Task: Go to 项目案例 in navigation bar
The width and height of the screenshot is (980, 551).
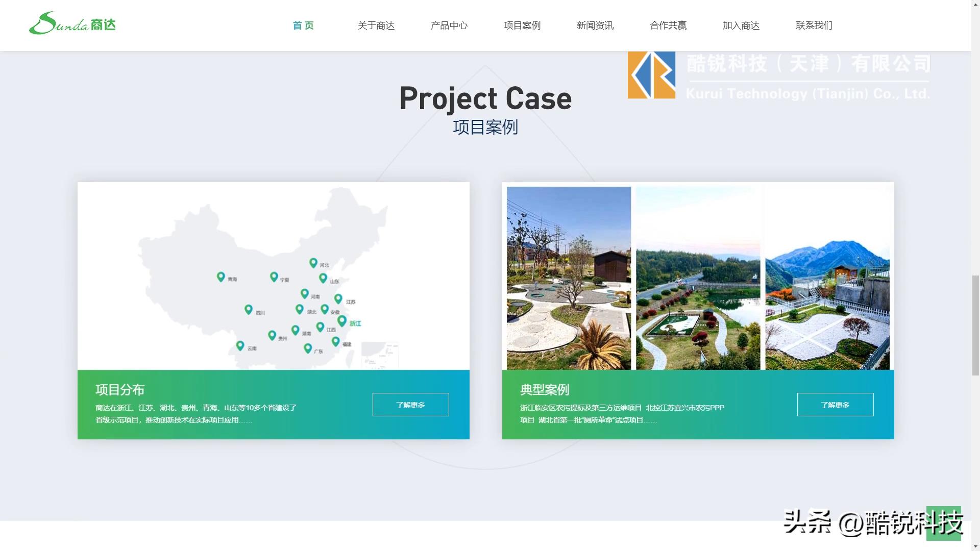Action: click(522, 26)
